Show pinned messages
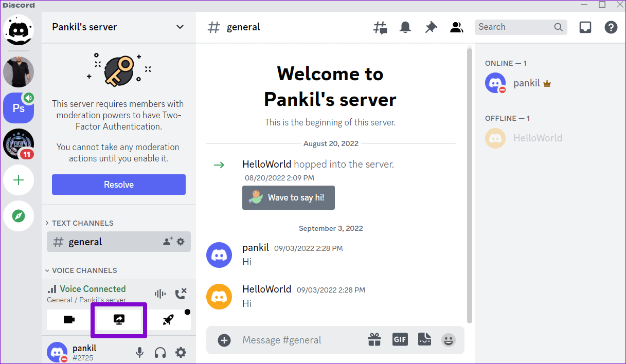This screenshot has height=364, width=626. [431, 27]
